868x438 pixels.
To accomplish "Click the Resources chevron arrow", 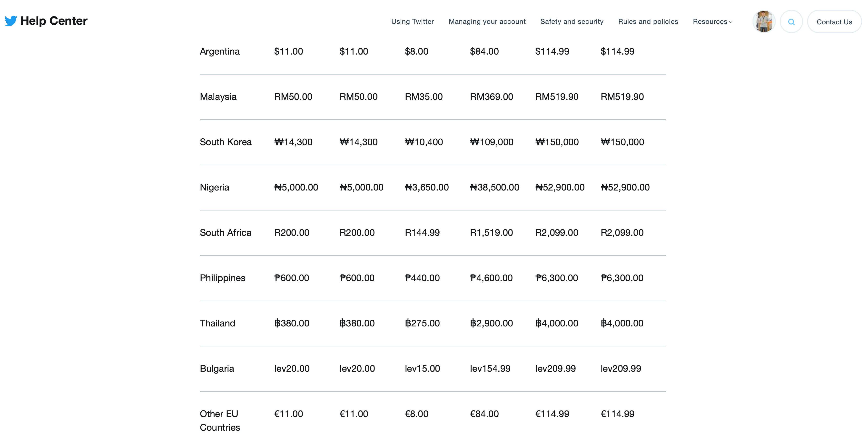I will (x=730, y=22).
